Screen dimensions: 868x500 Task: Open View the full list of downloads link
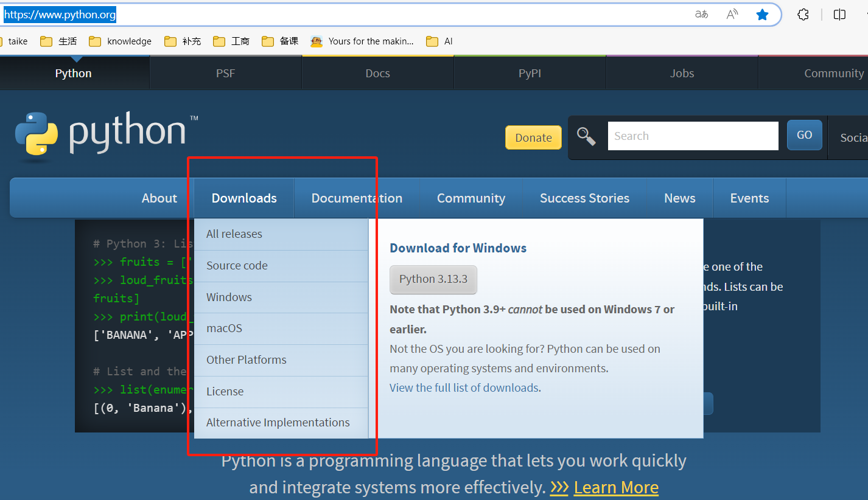tap(464, 387)
